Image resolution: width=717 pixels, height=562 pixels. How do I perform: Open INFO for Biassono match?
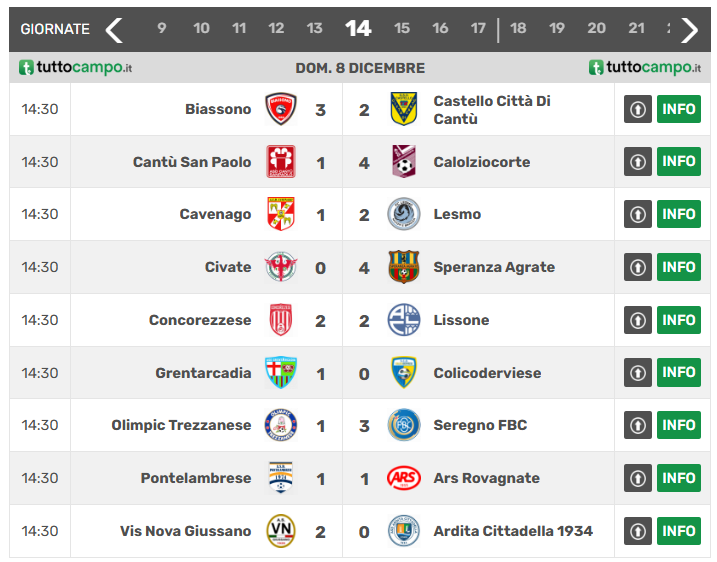[678, 109]
